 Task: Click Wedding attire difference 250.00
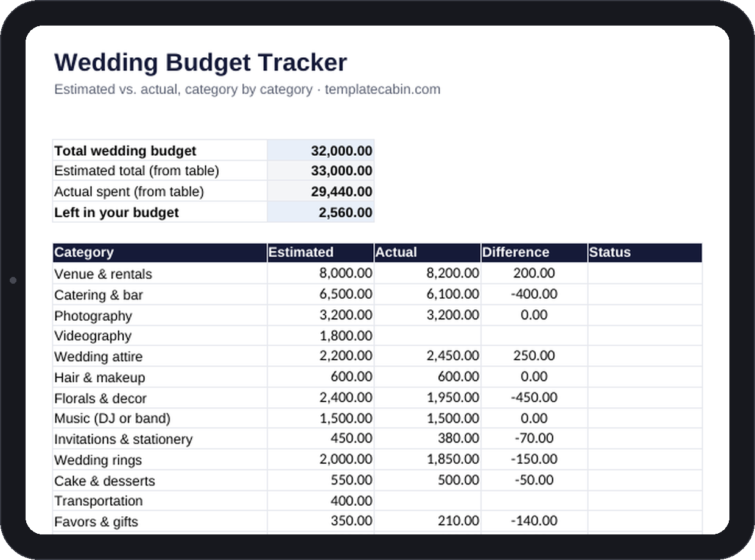point(535,356)
